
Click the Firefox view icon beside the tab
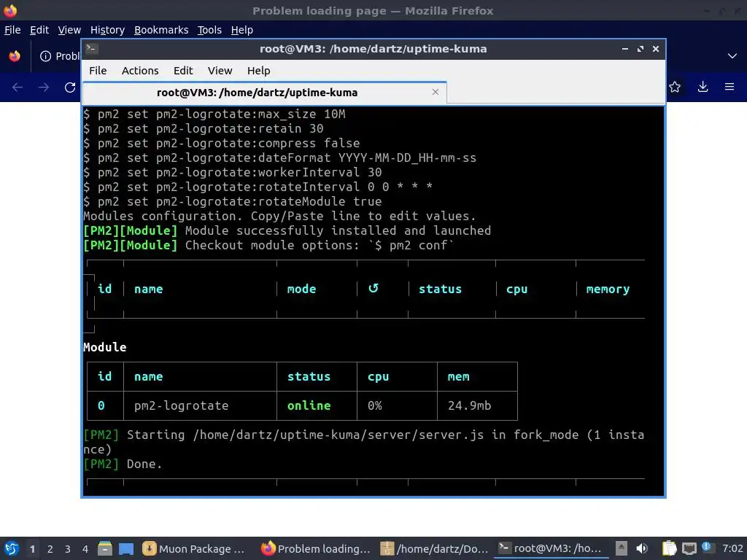coord(15,56)
